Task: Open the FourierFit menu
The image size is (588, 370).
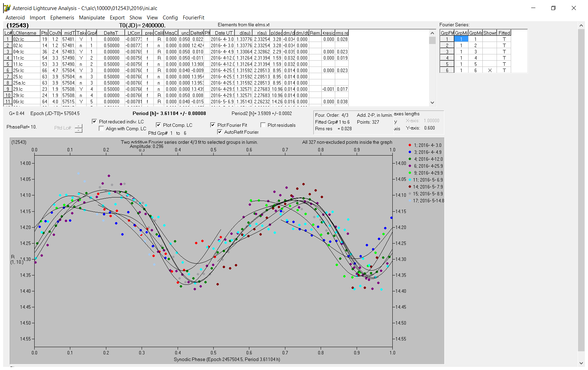Action: click(194, 18)
